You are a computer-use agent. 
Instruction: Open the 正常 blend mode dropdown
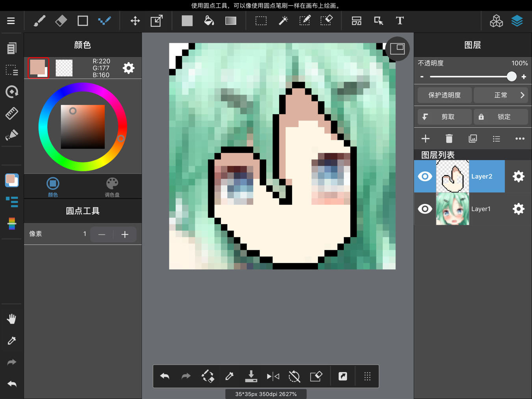point(501,95)
